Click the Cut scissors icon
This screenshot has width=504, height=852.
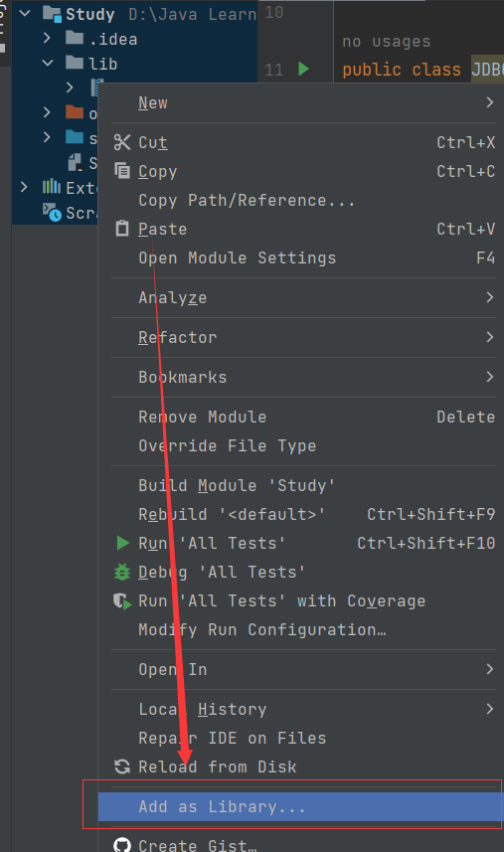point(122,142)
